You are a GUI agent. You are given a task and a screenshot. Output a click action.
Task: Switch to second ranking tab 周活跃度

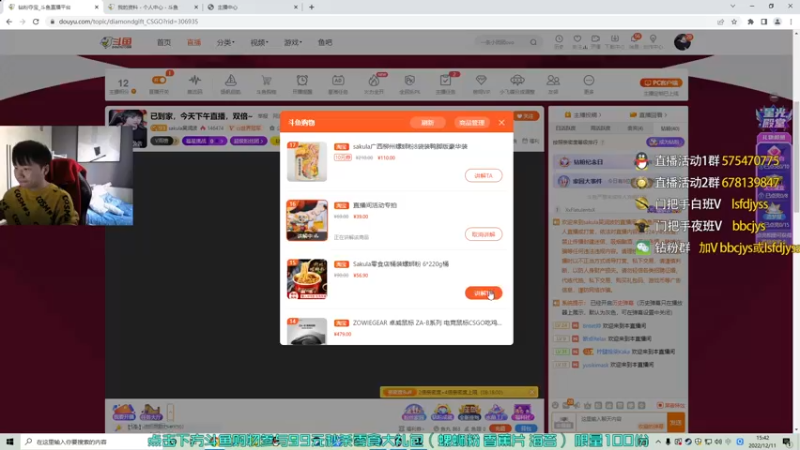(x=600, y=128)
